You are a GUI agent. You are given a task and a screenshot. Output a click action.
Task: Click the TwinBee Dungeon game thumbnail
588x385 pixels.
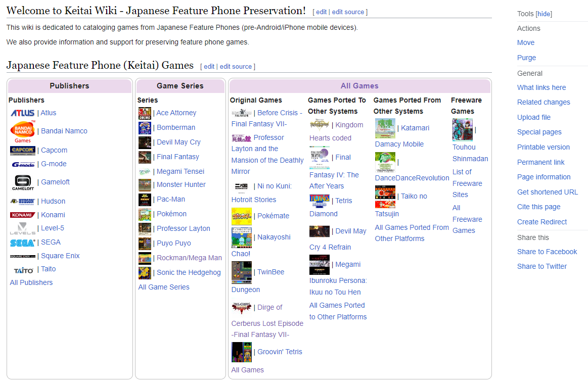point(242,272)
